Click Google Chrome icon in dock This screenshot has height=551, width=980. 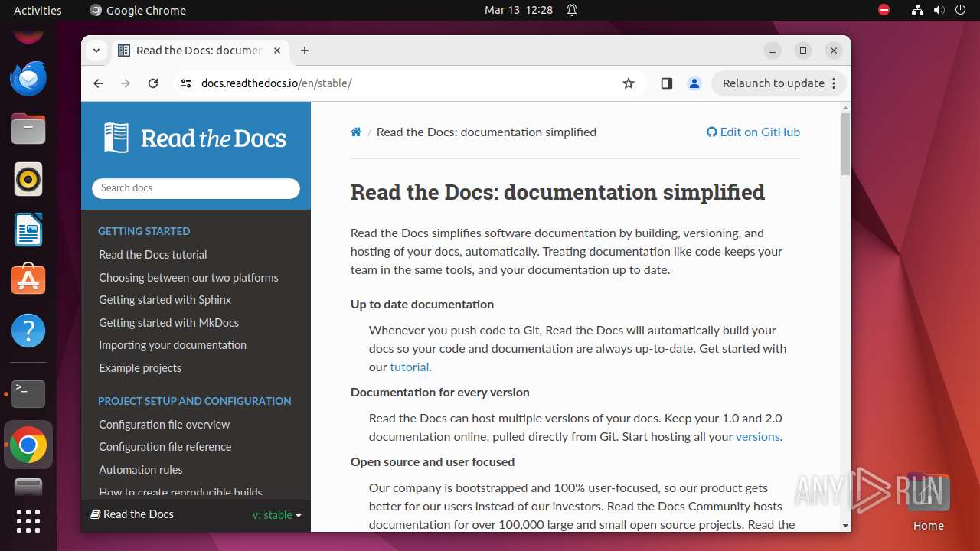coord(28,445)
